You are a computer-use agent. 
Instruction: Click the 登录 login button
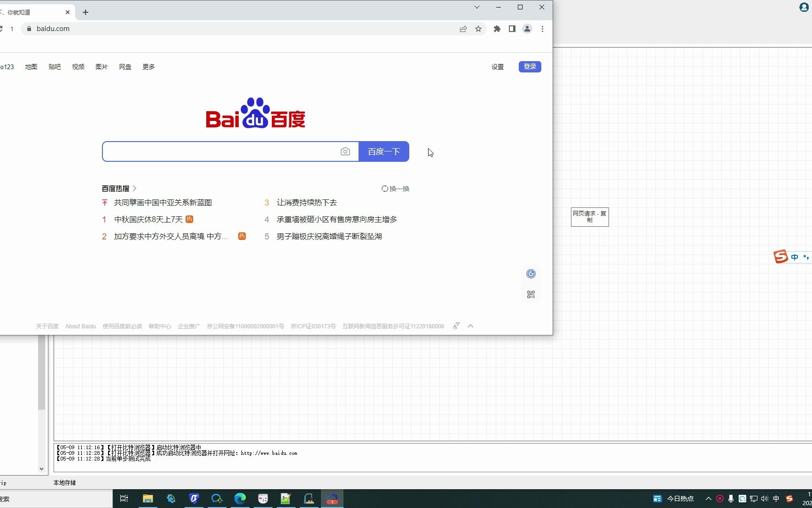[x=530, y=66]
